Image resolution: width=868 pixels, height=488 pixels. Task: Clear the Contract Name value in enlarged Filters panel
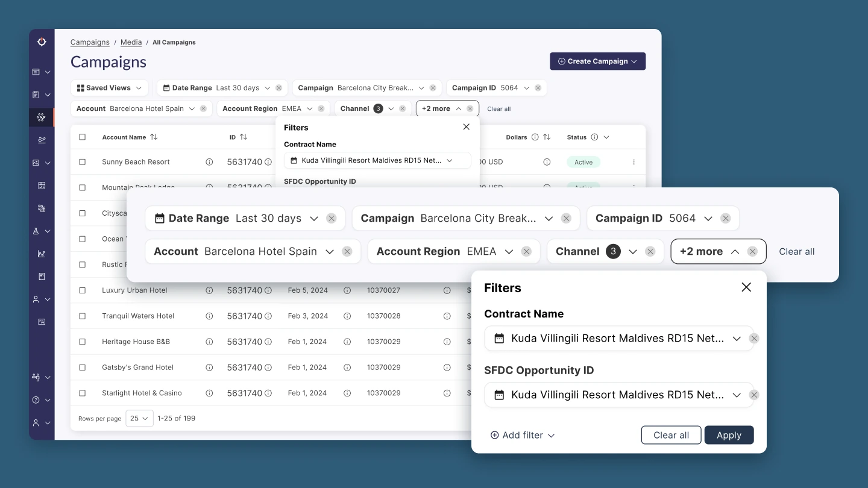pyautogui.click(x=754, y=339)
